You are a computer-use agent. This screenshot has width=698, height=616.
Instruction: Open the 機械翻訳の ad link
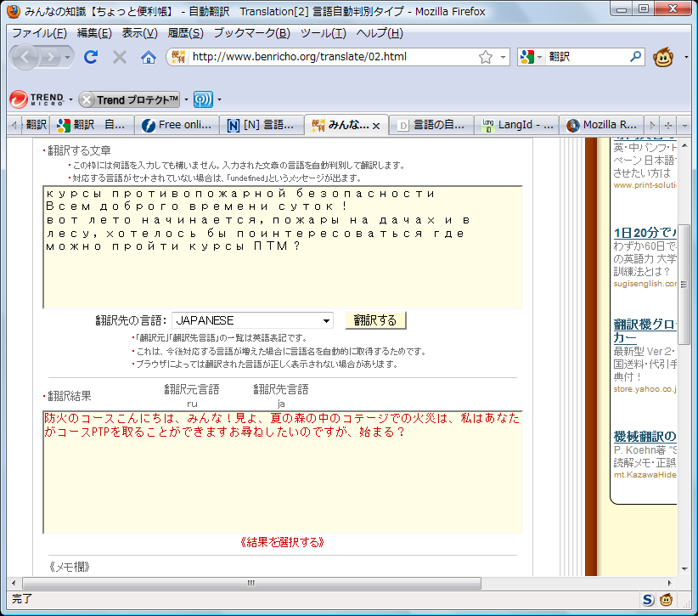(x=645, y=436)
